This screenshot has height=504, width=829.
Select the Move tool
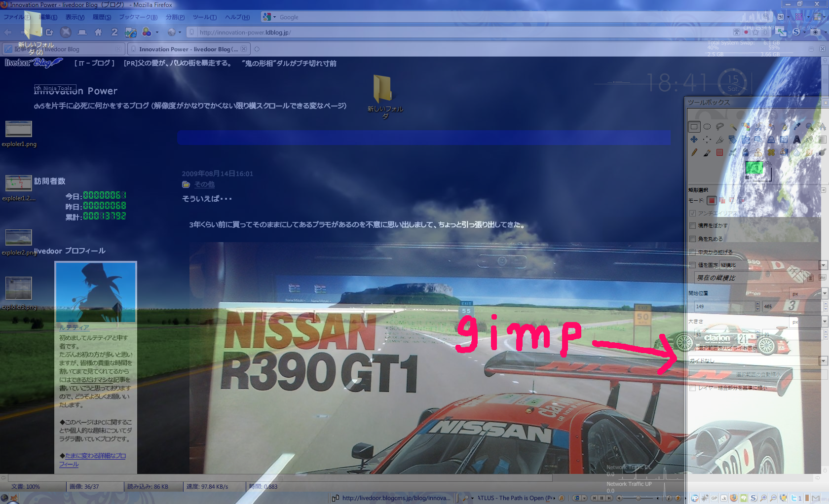pyautogui.click(x=694, y=140)
